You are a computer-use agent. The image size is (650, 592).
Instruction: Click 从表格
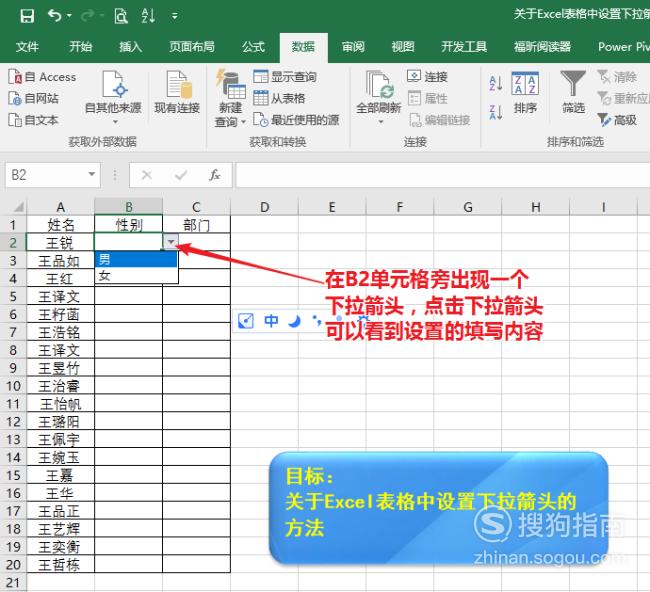[279, 98]
